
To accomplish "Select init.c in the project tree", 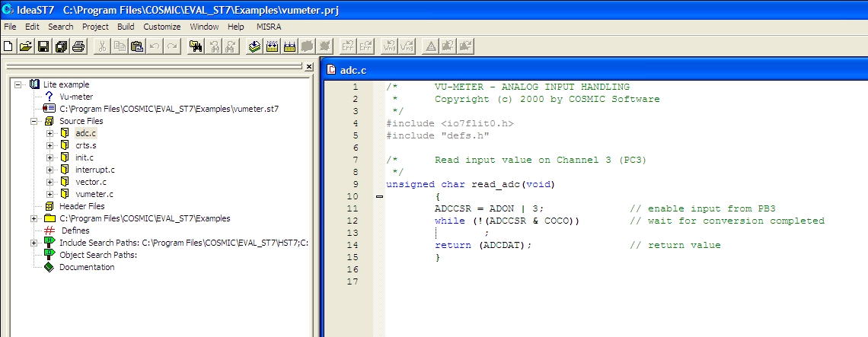I will [85, 157].
